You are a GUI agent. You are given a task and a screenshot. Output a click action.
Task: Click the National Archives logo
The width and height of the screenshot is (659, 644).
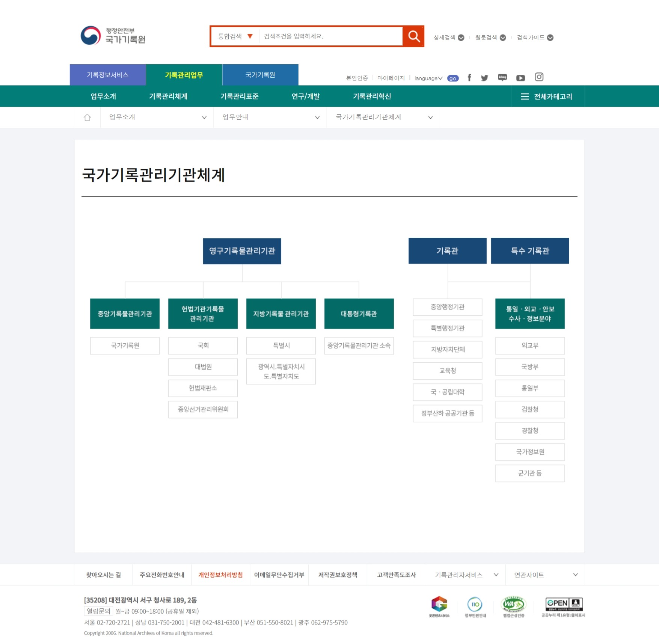pyautogui.click(x=113, y=36)
